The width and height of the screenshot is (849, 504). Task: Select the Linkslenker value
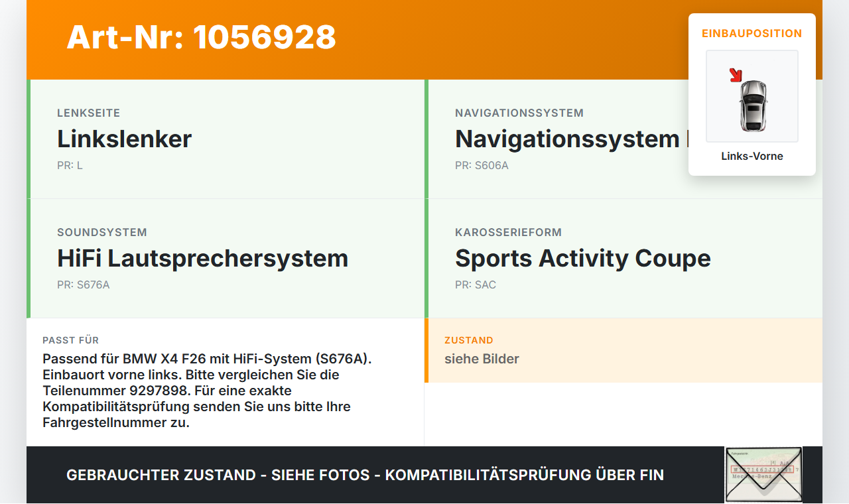point(125,139)
